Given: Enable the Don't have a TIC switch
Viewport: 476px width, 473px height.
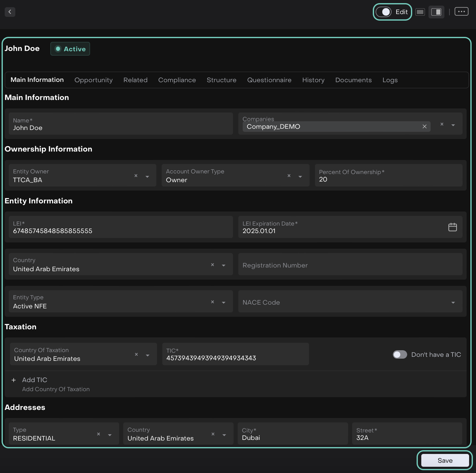Looking at the screenshot, I should click(x=400, y=355).
